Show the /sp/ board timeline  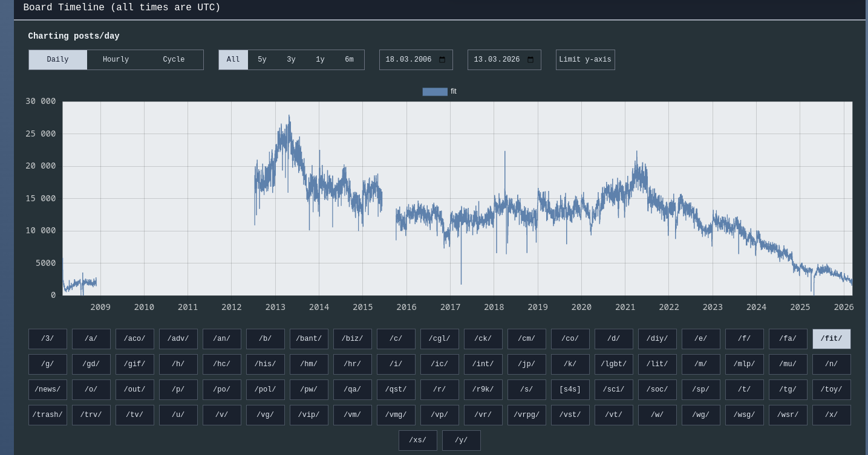(x=701, y=390)
